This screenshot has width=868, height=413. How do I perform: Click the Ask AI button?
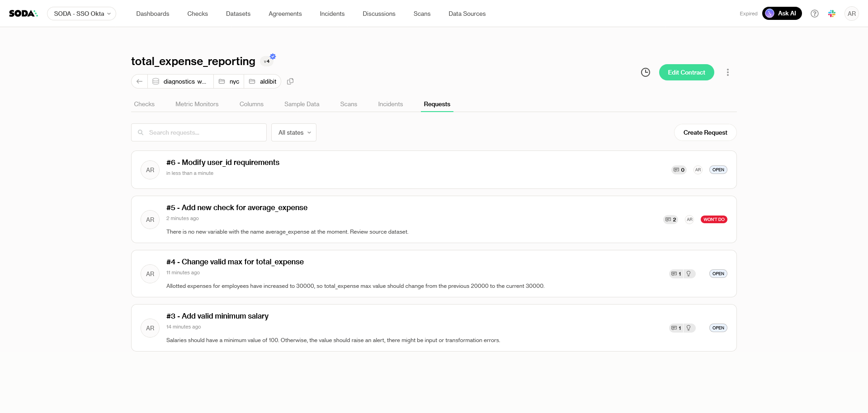(x=782, y=14)
